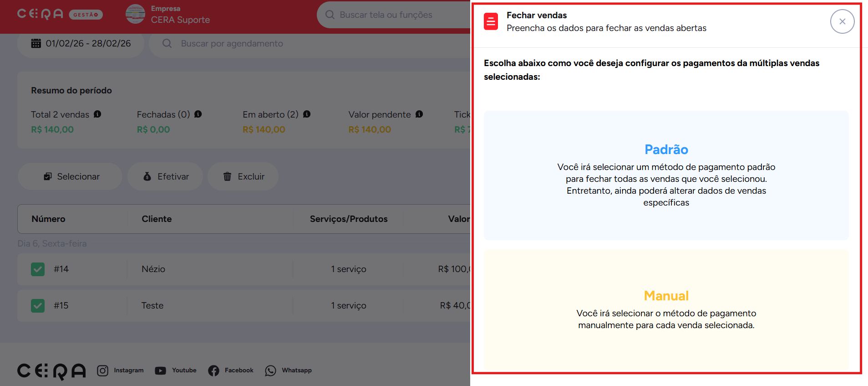Click info icon next to Total 2 vendas
Screen dimensions: 868x386
(97, 114)
